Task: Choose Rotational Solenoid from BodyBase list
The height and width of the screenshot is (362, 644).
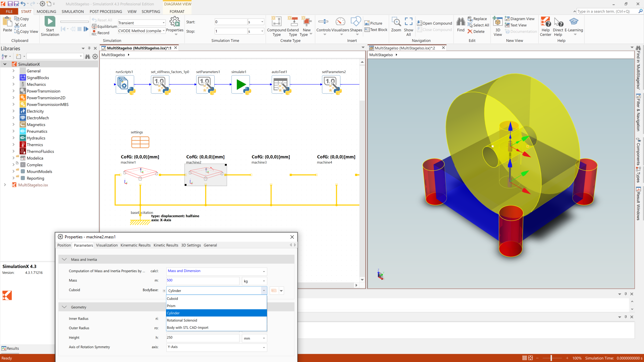Action: [182, 320]
